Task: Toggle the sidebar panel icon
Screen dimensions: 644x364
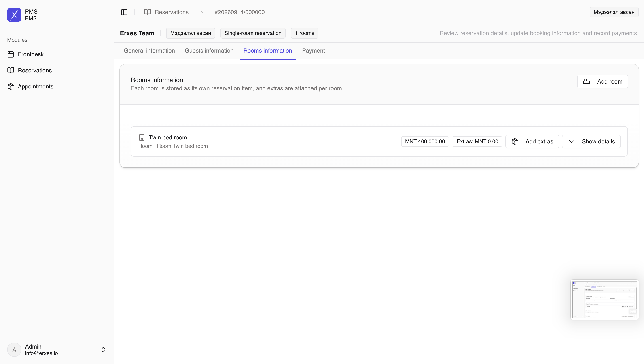Action: tap(124, 12)
